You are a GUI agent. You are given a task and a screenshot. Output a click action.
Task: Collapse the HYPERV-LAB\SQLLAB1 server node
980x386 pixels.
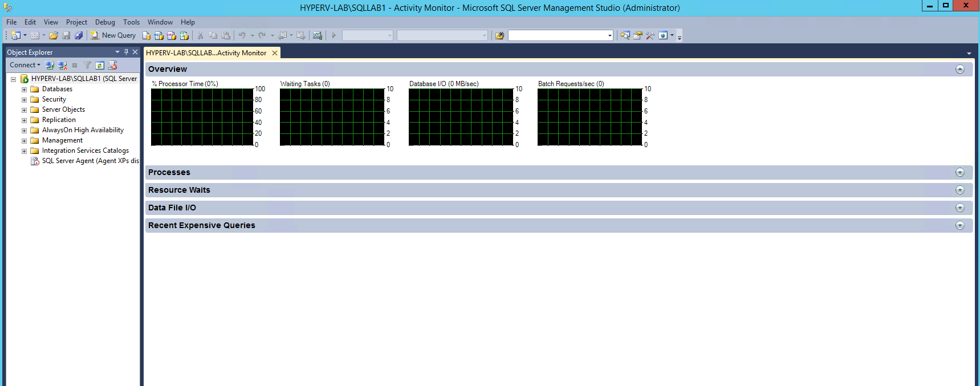(x=13, y=79)
